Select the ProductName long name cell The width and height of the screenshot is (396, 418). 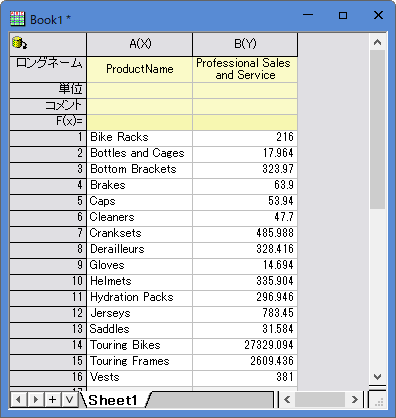pyautogui.click(x=140, y=69)
